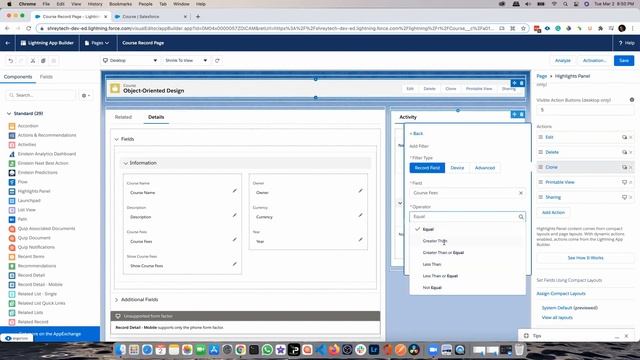This screenshot has height=360, width=640.
Task: Open the View all layouts link
Action: (x=557, y=318)
